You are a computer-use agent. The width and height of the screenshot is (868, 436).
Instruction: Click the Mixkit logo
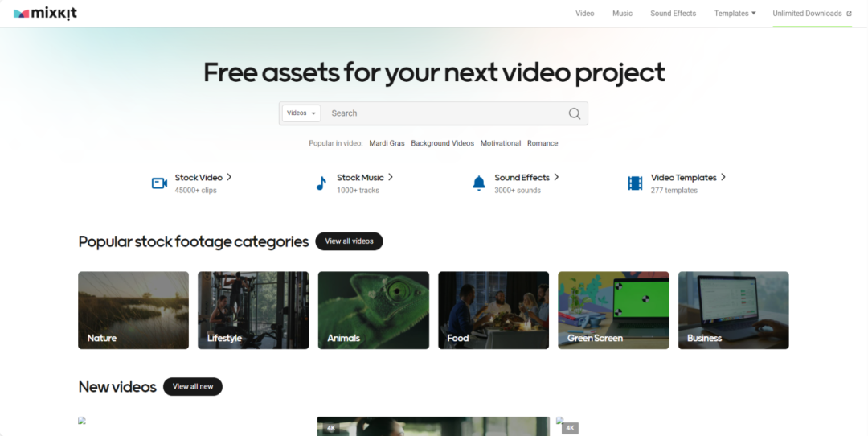coord(45,14)
